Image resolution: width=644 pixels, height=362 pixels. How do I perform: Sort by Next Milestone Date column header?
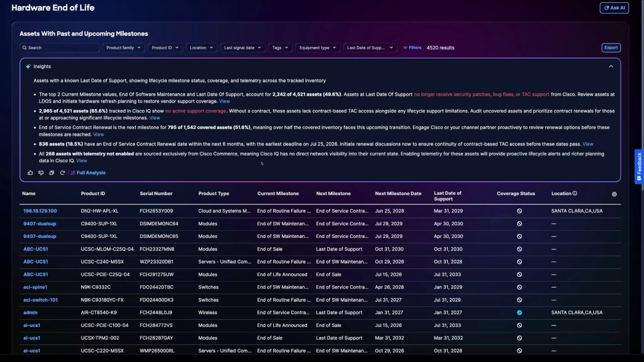398,193
